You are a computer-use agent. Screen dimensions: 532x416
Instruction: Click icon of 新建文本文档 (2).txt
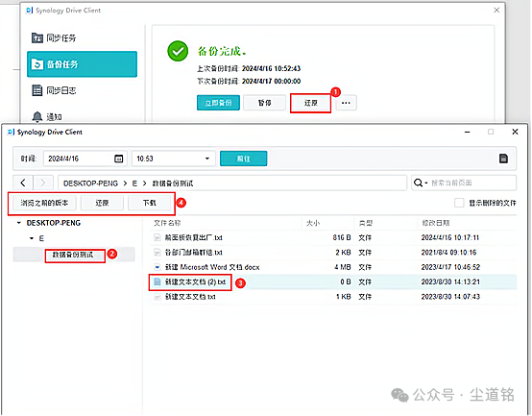tap(157, 281)
